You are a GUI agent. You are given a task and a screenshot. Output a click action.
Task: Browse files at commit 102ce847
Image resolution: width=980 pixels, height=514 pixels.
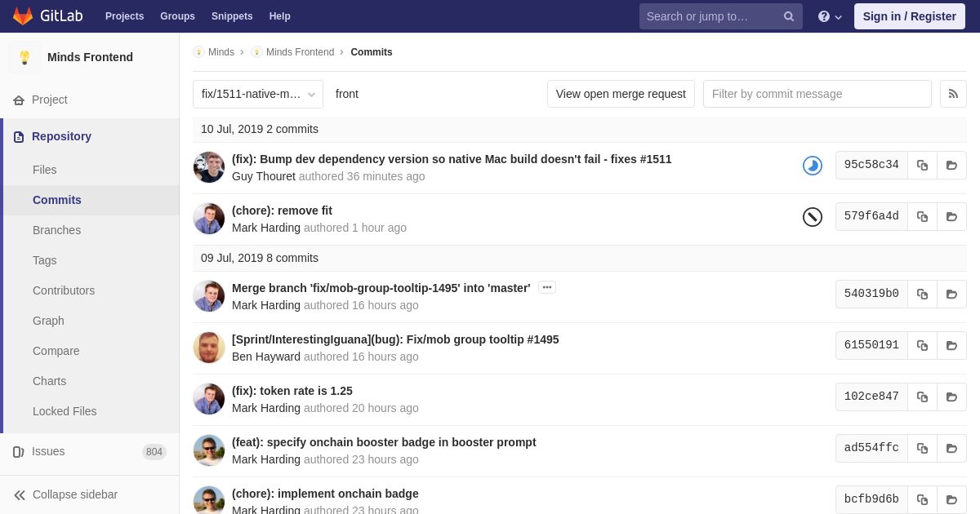click(x=951, y=397)
